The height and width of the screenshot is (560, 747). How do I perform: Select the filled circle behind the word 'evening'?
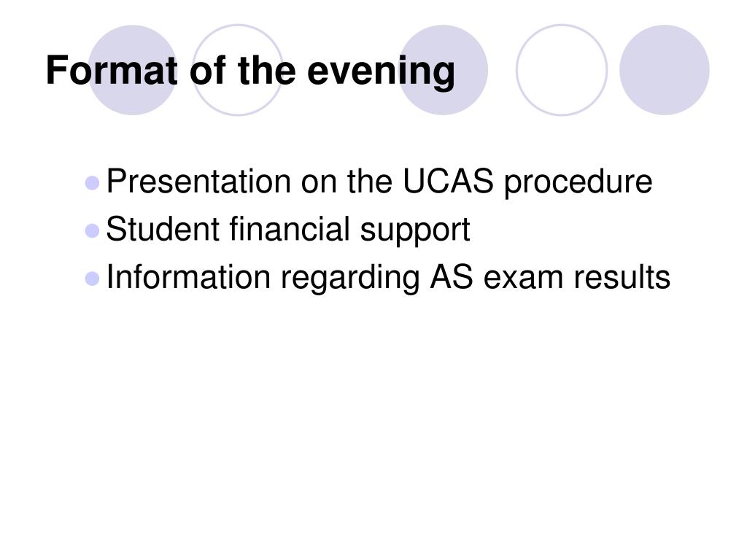pos(443,70)
